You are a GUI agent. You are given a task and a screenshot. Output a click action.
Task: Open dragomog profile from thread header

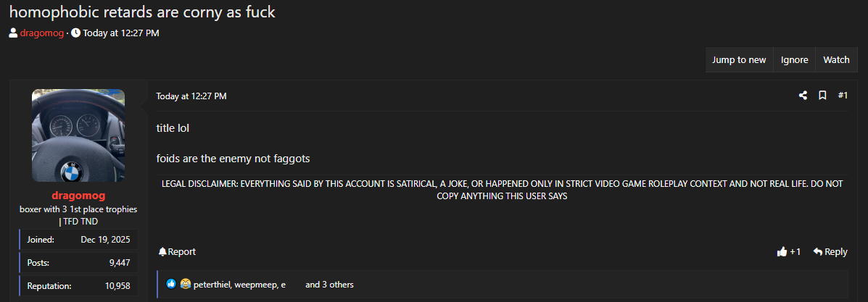42,33
